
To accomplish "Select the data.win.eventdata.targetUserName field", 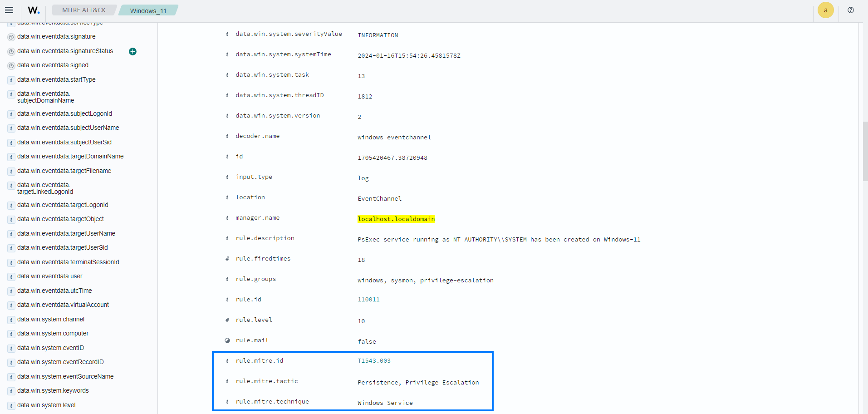I will pyautogui.click(x=66, y=233).
